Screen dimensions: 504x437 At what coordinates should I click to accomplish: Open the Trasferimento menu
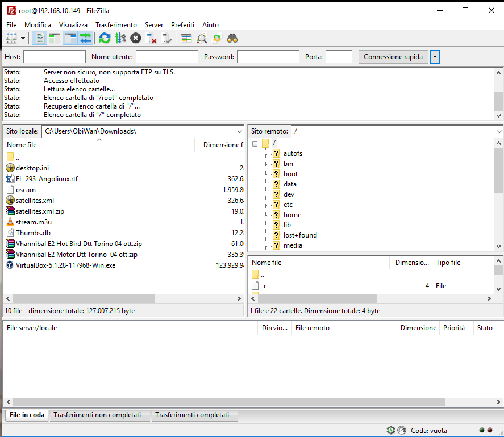click(x=116, y=24)
